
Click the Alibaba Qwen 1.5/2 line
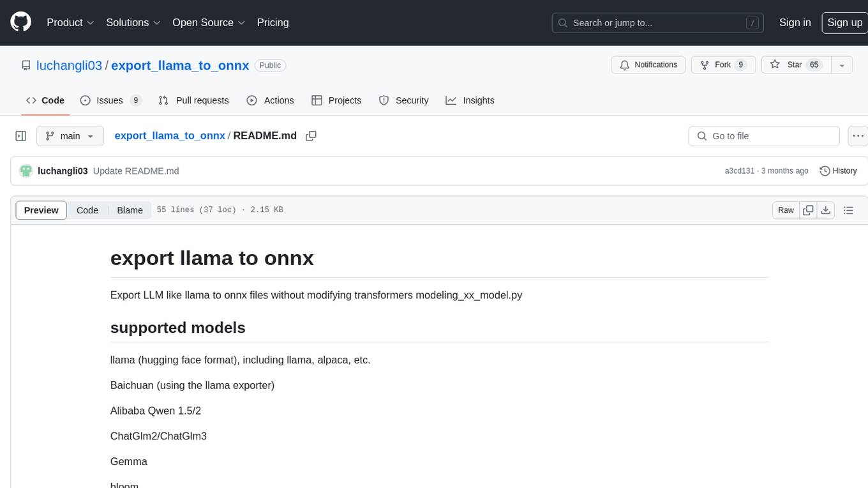point(156,411)
